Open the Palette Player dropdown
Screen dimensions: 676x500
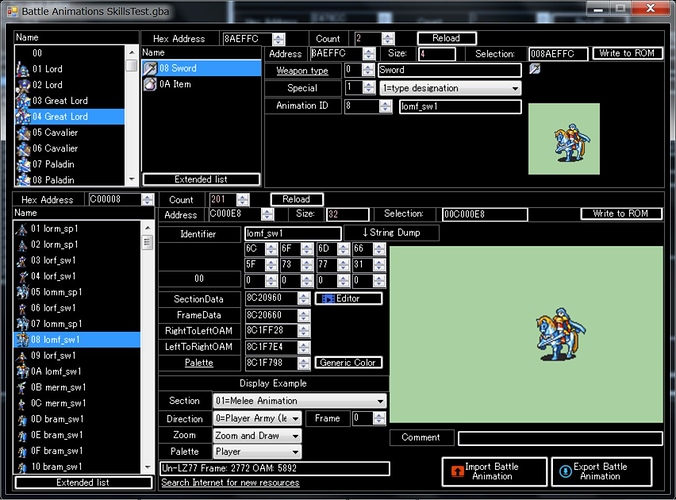(257, 452)
